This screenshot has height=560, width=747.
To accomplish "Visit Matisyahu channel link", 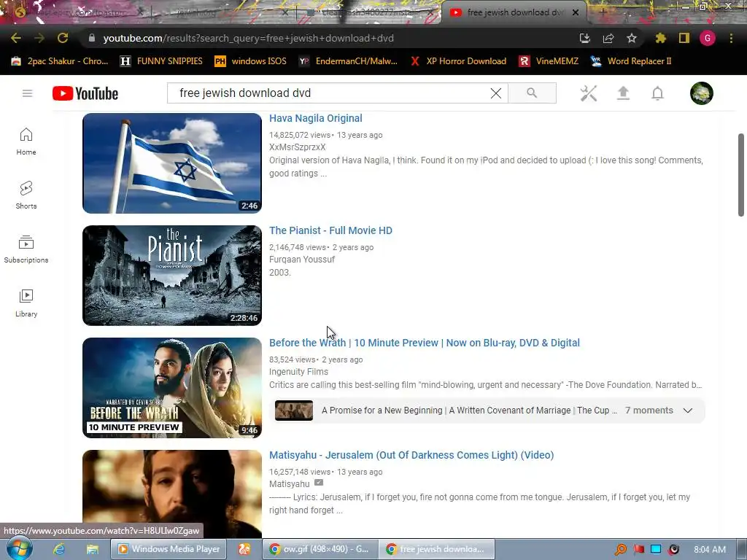I will click(289, 484).
